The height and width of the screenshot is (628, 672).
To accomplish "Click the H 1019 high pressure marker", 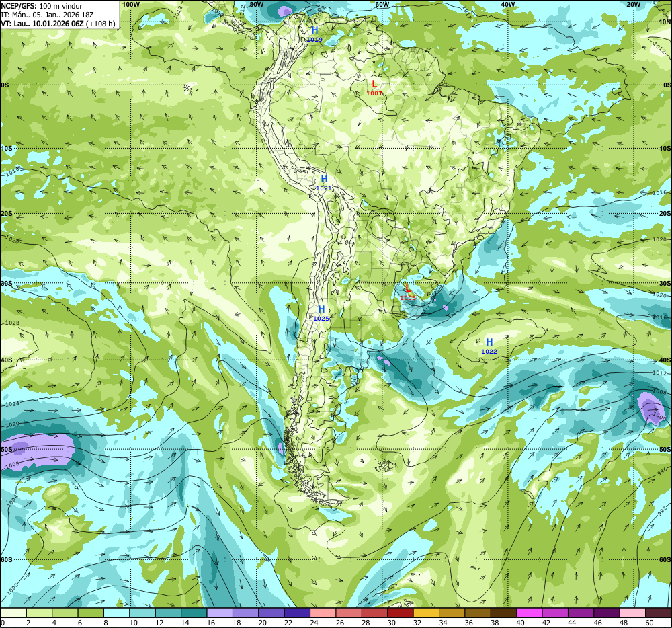I will 314,34.
